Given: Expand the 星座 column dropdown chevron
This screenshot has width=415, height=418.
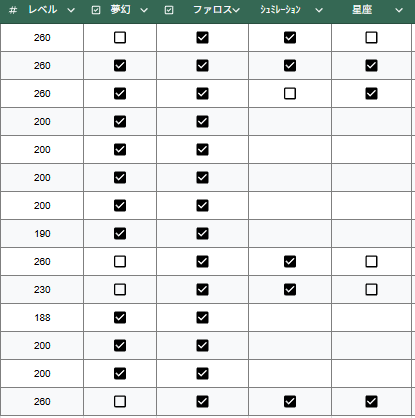Looking at the screenshot, I should point(399,10).
